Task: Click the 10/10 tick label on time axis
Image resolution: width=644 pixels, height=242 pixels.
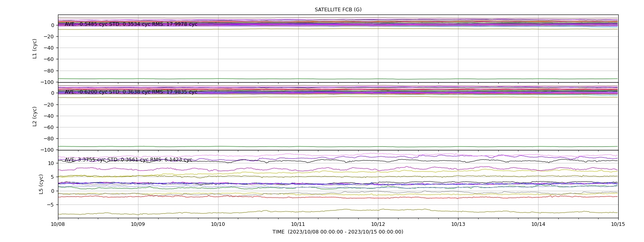Action: pyautogui.click(x=218, y=224)
